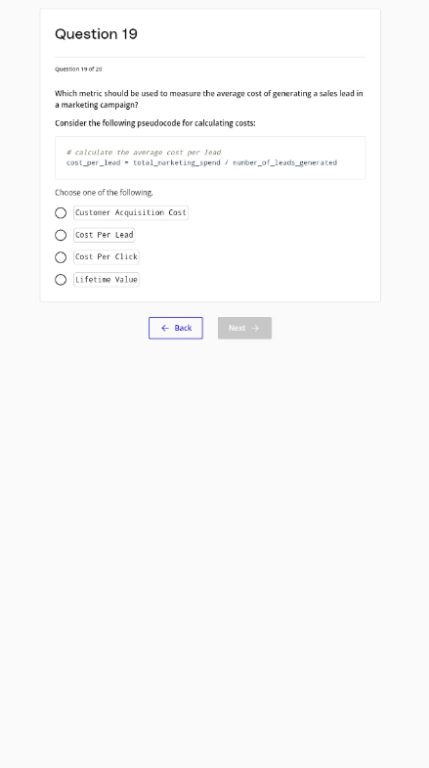429x768 pixels.
Task: Click the question text about sales lead metric
Action: [x=209, y=99]
